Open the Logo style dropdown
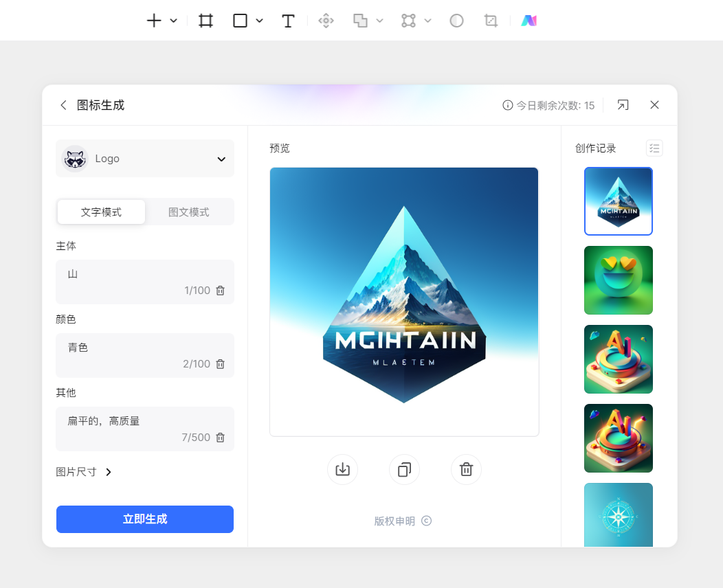 tap(145, 159)
